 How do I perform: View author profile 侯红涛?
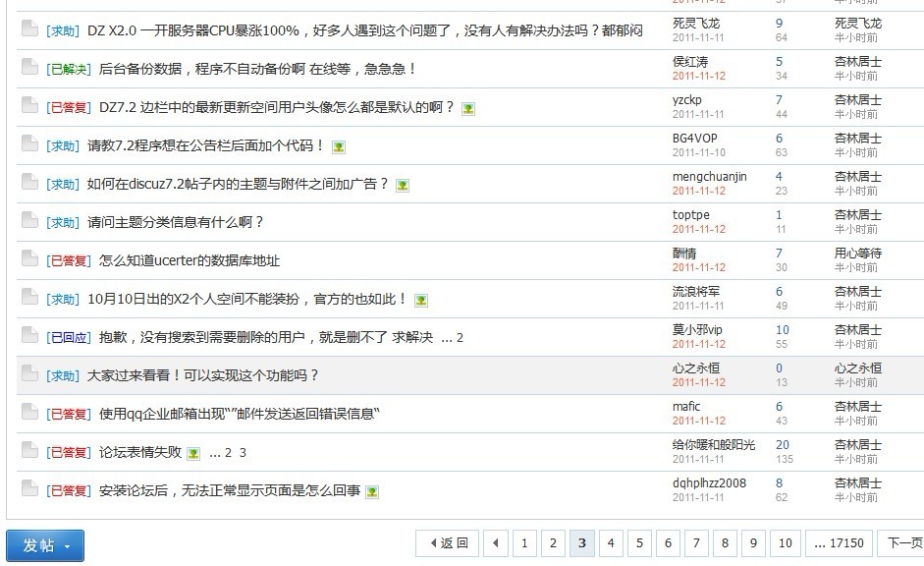[690, 61]
